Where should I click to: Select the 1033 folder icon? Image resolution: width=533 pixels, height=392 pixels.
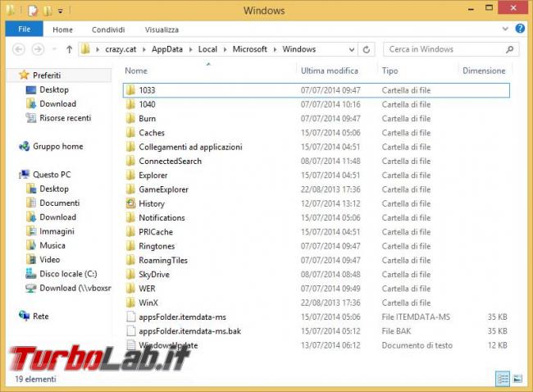click(130, 90)
